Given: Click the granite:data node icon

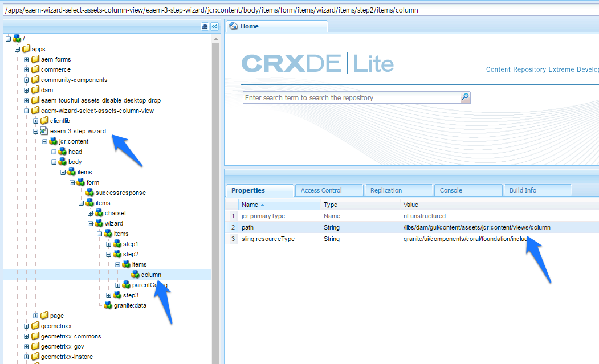Looking at the screenshot, I should (x=108, y=305).
